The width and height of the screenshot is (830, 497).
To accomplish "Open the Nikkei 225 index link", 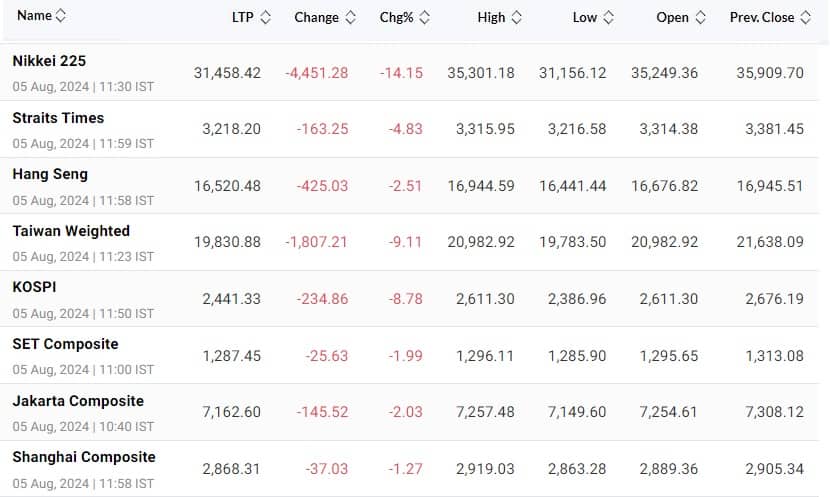I will pyautogui.click(x=49, y=61).
